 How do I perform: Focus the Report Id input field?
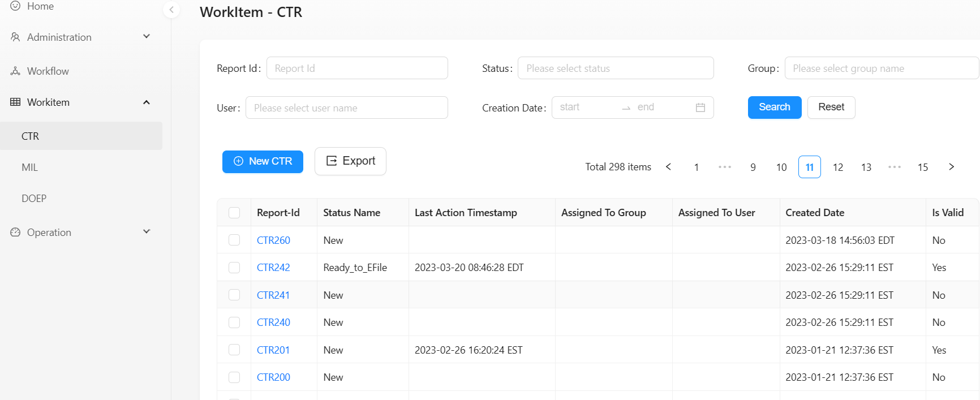click(357, 68)
